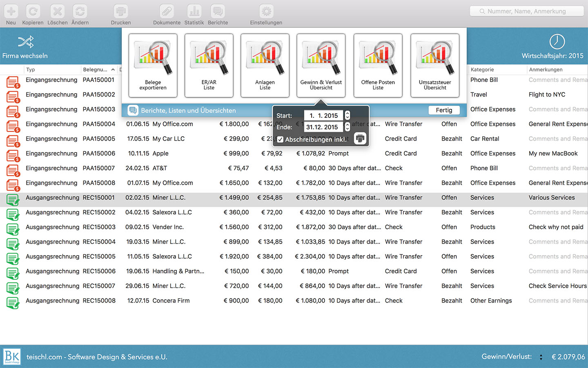Open the Anlagen Liste report
Viewport: 588px width, 368px height.
coord(265,65)
